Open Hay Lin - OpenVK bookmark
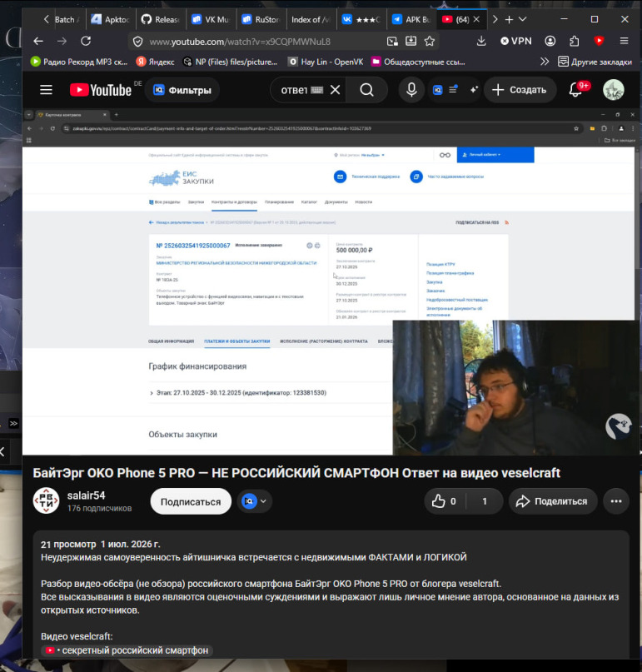The width and height of the screenshot is (642, 672). 326,62
